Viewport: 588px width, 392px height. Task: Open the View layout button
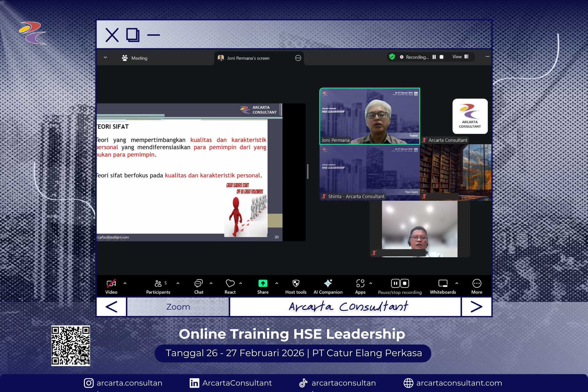click(460, 57)
